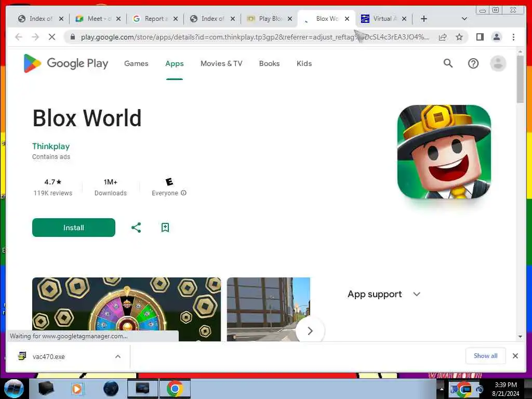Open a new browser tab

pyautogui.click(x=424, y=19)
